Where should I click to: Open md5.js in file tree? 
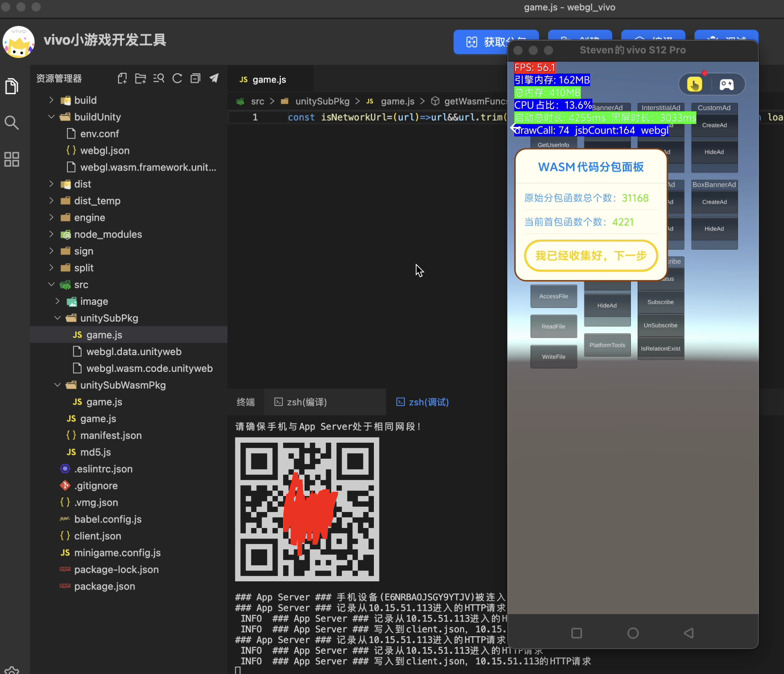coord(95,452)
